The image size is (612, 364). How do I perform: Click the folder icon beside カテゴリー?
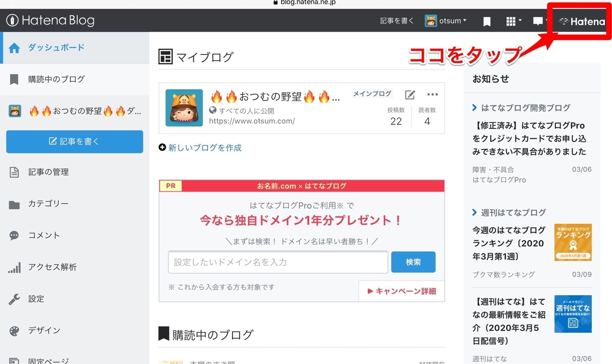point(14,205)
